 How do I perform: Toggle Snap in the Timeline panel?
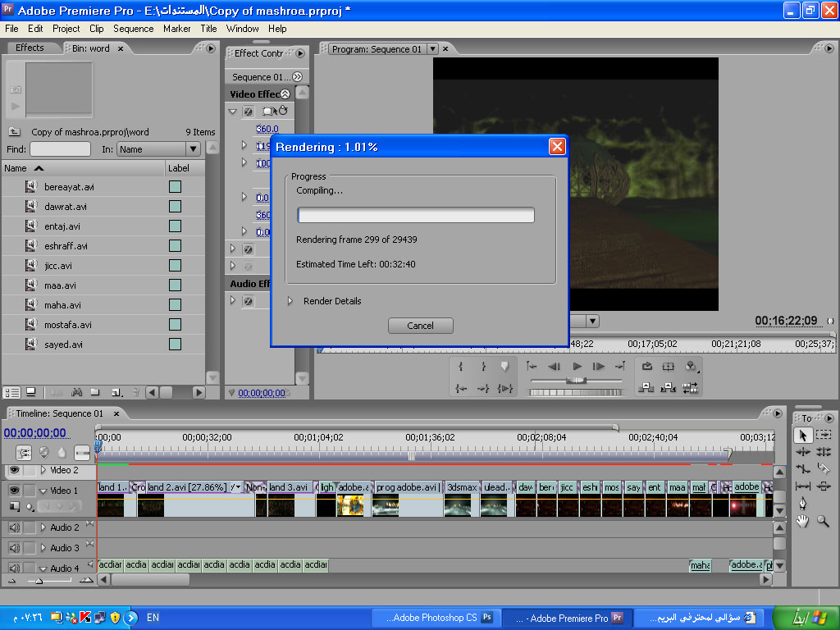[x=24, y=453]
